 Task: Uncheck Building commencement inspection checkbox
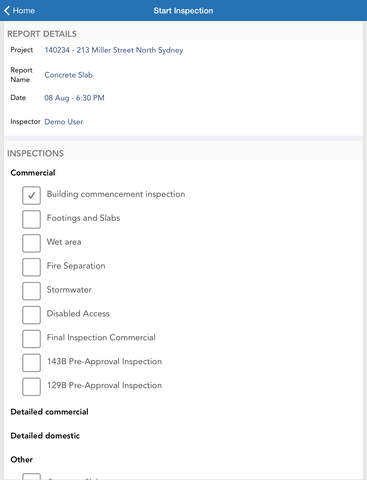[x=31, y=195]
